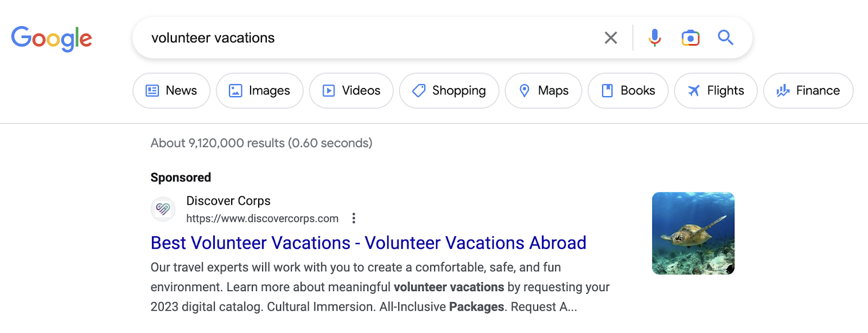Start voice search with the microphone icon
Viewport: 868px width, 333px height.
coord(655,37)
